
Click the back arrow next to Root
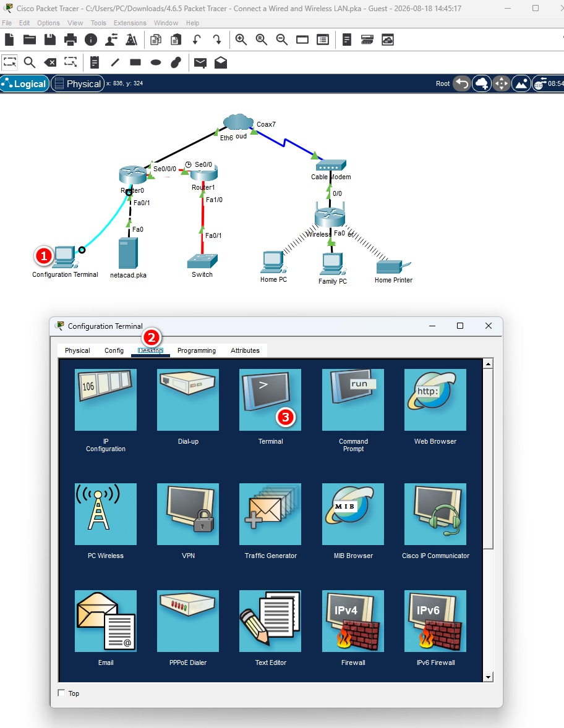(x=462, y=83)
